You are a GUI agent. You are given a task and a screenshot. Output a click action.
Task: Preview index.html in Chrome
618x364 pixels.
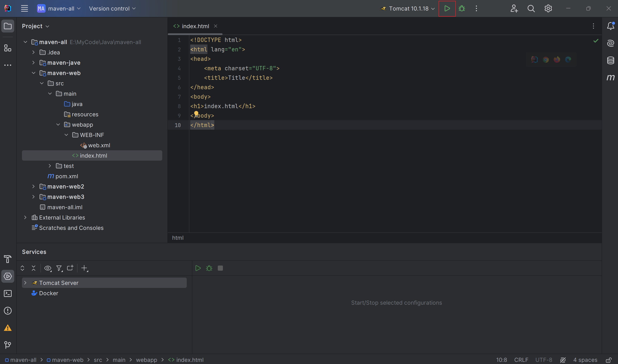546,60
